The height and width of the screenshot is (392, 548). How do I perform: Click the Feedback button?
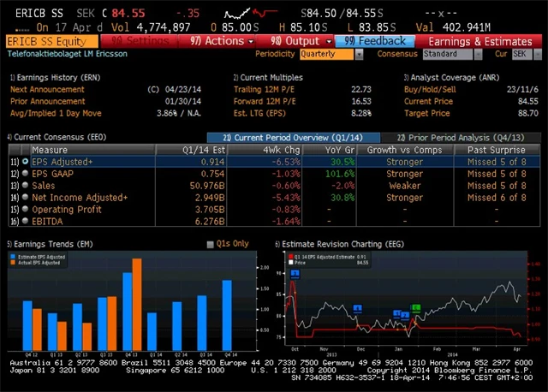(x=375, y=40)
